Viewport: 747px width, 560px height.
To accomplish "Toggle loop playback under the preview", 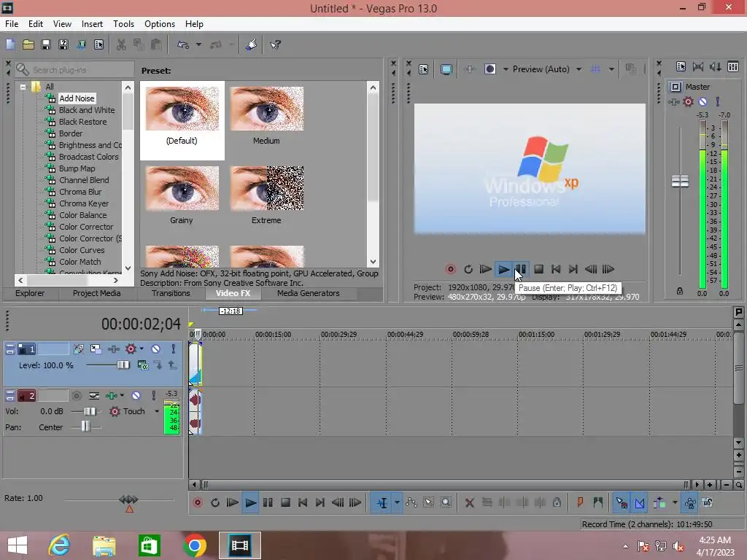I will point(468,270).
